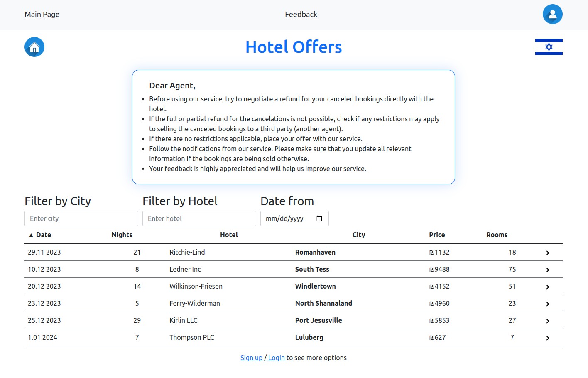Expand the Ledner Inc offer chevron
588x378 pixels.
(547, 270)
